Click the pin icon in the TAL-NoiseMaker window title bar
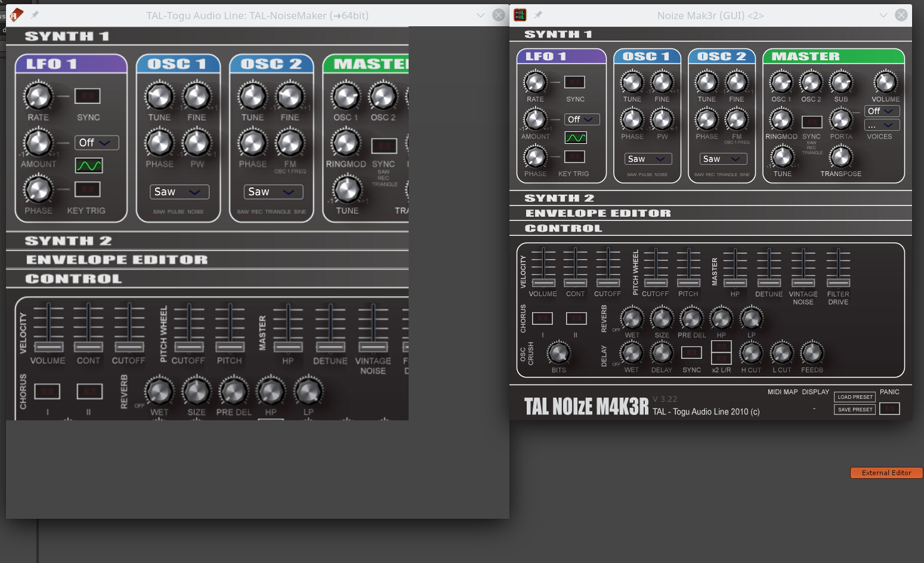 point(35,15)
